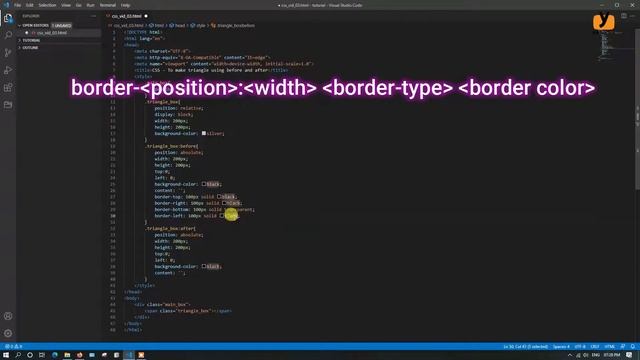
Task: Open the Help menu
Action: pyautogui.click(x=125, y=5)
